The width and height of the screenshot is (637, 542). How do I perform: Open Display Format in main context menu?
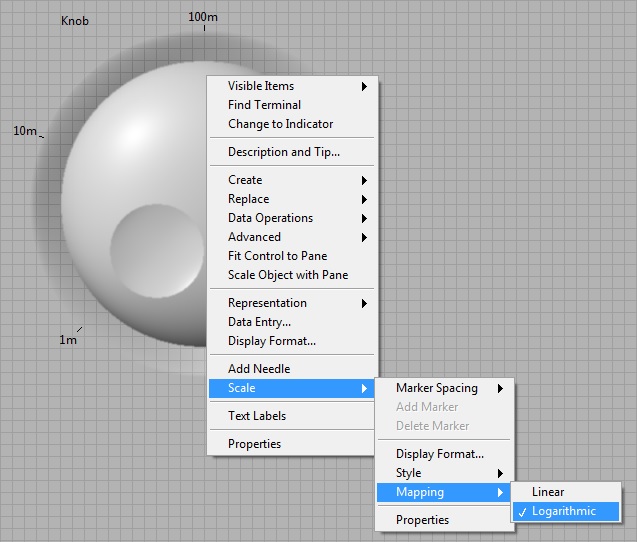292,341
